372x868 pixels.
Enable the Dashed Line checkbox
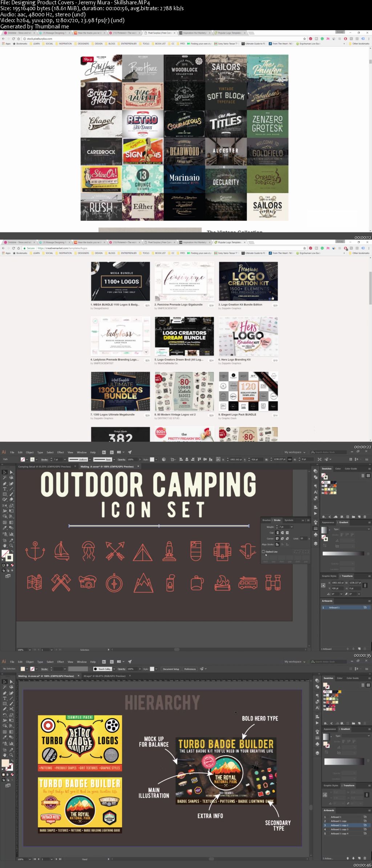point(263,552)
